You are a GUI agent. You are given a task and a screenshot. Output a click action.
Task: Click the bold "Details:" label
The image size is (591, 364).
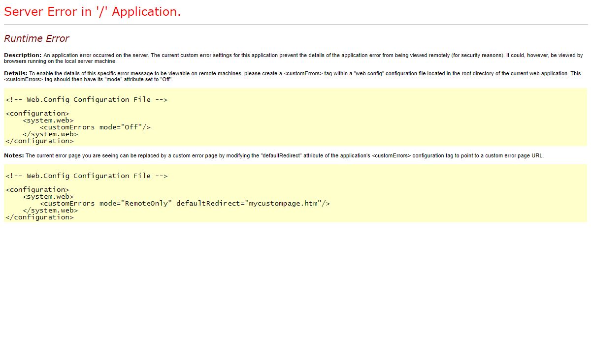(16, 73)
